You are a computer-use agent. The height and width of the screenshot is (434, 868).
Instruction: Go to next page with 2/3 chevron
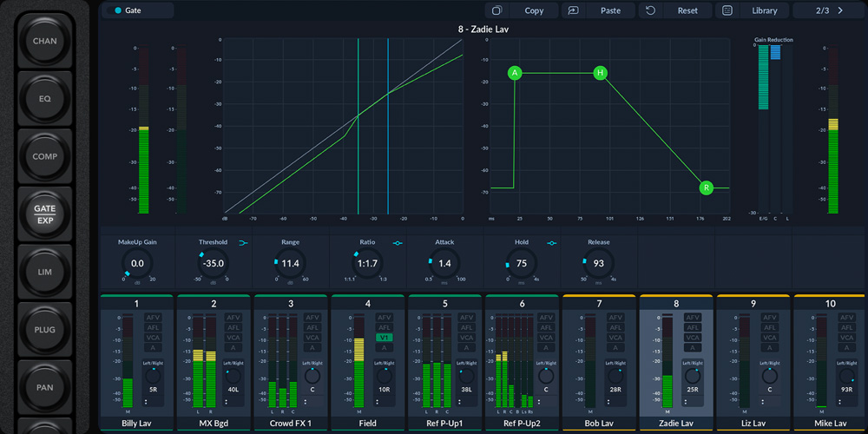coord(840,10)
